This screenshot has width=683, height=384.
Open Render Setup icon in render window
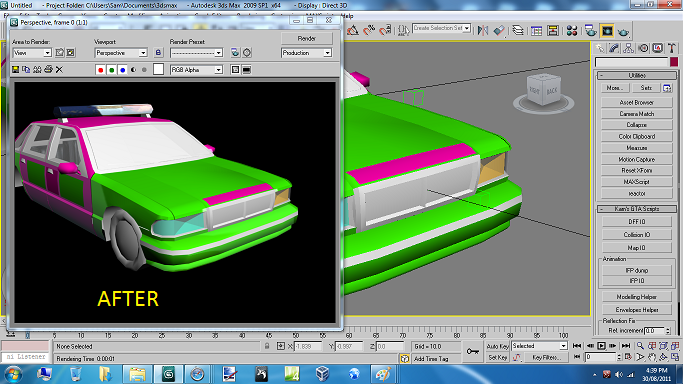(x=235, y=53)
